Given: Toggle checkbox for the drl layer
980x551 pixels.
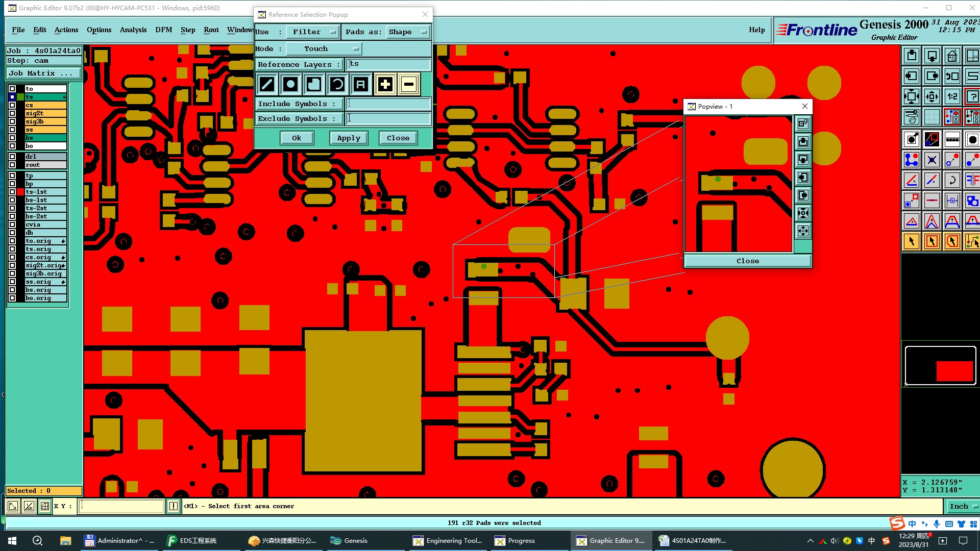Looking at the screenshot, I should coord(12,157).
